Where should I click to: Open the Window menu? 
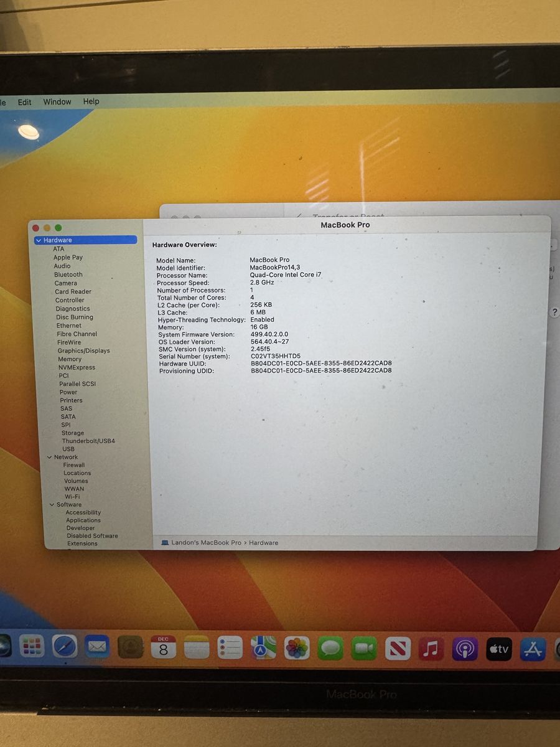tap(57, 102)
